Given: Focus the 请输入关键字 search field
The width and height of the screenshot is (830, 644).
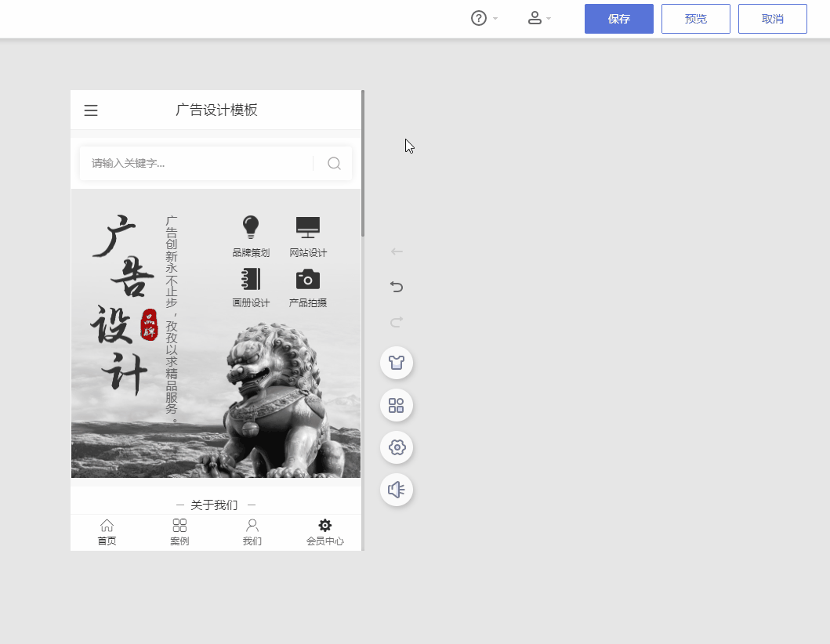Looking at the screenshot, I should (197, 164).
